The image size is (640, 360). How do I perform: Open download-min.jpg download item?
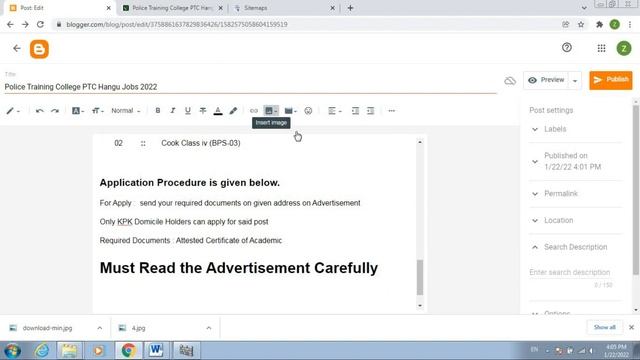[x=47, y=328]
